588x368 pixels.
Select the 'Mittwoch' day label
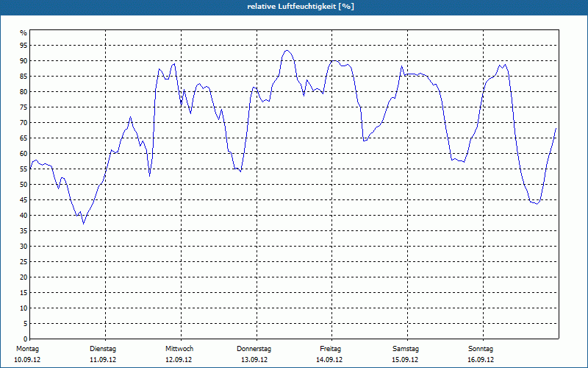tap(179, 349)
